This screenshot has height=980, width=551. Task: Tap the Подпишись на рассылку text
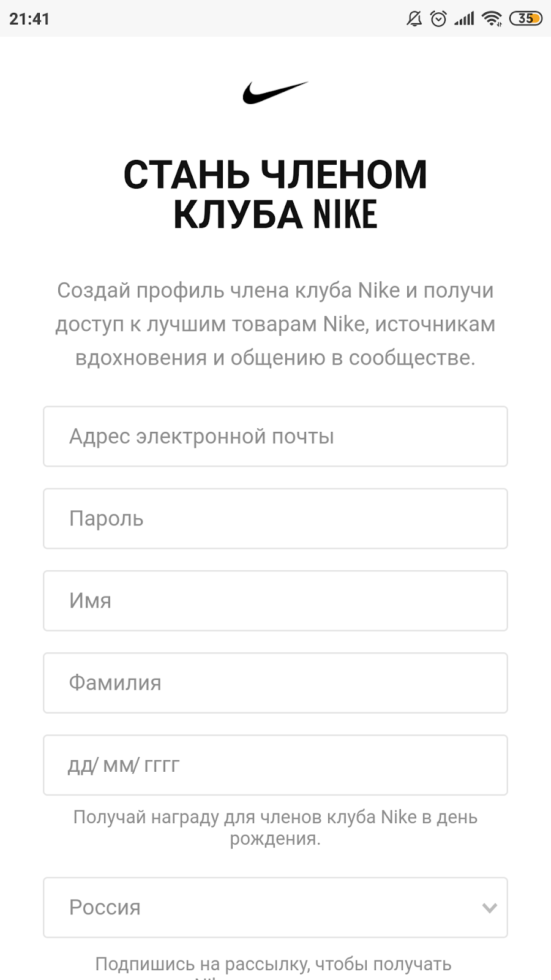click(x=274, y=964)
